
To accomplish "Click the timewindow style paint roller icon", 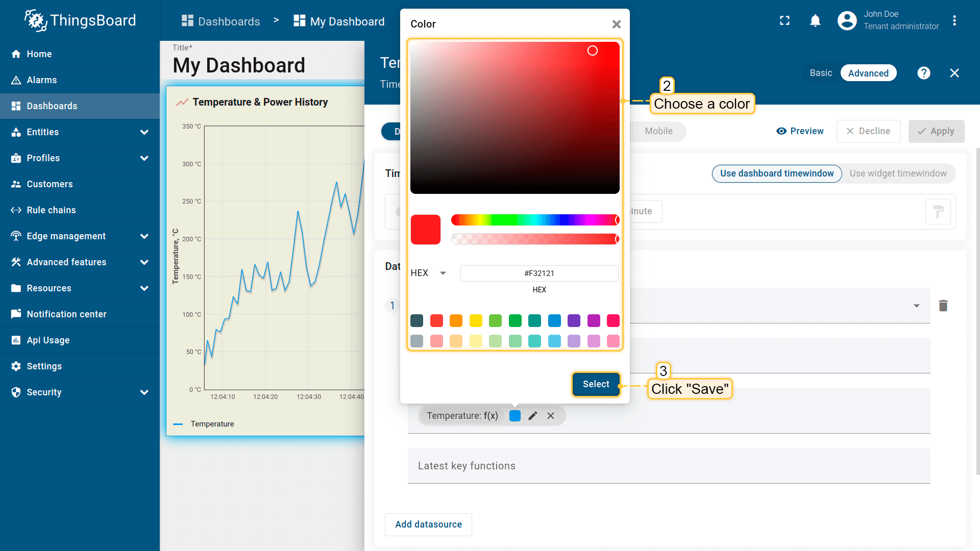I will 938,212.
